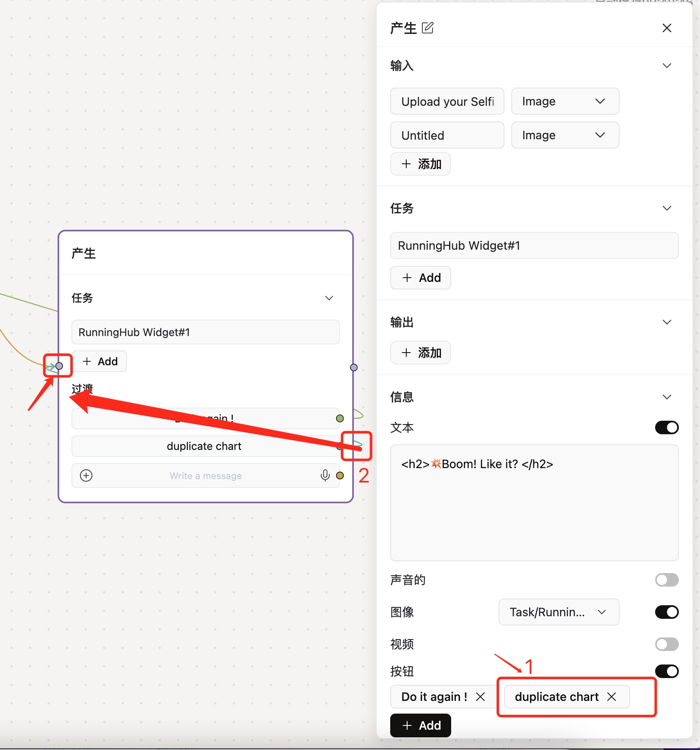The height and width of the screenshot is (750, 700).
Task: Click the plus attachment icon in message box
Action: (86, 476)
